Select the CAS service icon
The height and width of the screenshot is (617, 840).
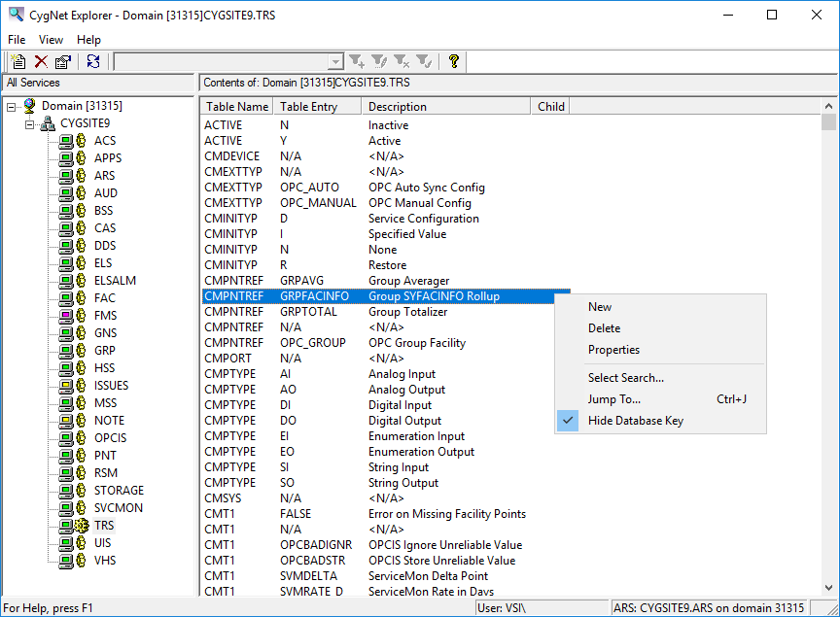(x=72, y=228)
